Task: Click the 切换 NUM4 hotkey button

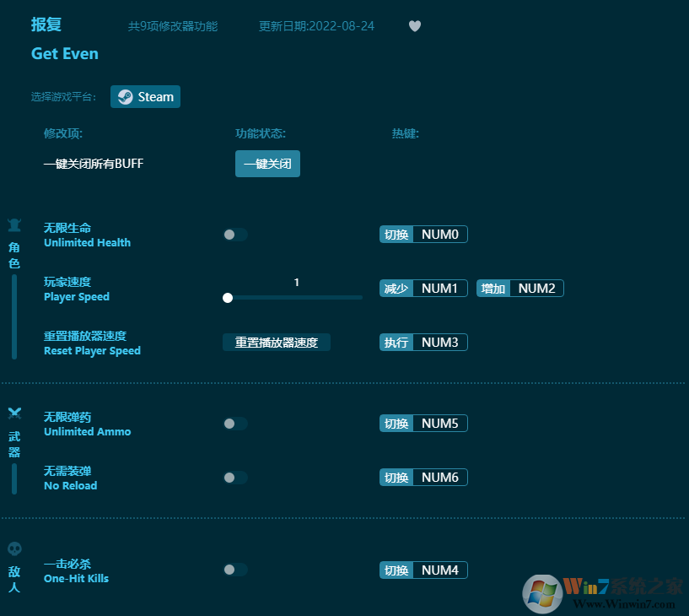Action: click(423, 570)
